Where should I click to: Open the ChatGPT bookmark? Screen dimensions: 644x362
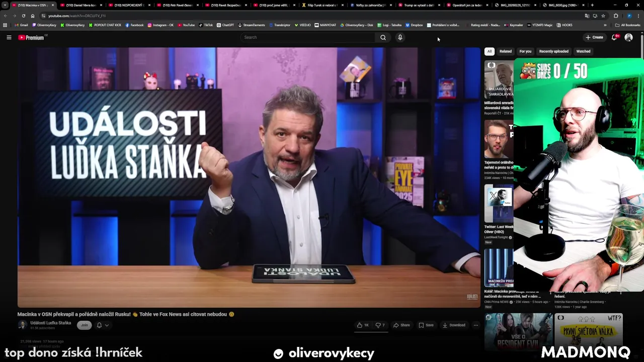pos(225,25)
